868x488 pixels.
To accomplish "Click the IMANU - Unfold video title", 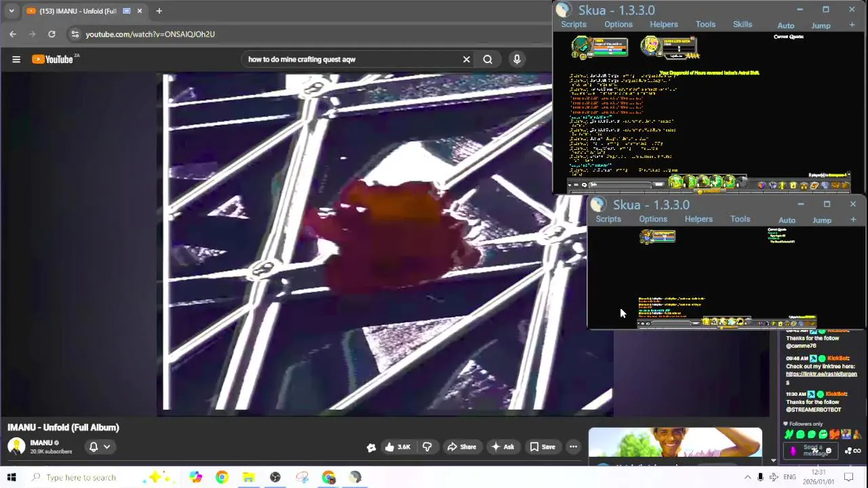I will [x=63, y=427].
